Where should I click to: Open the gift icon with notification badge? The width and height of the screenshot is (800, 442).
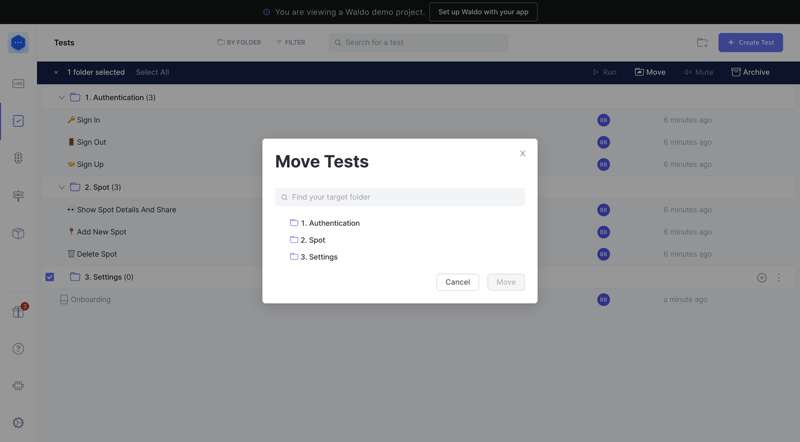point(19,311)
